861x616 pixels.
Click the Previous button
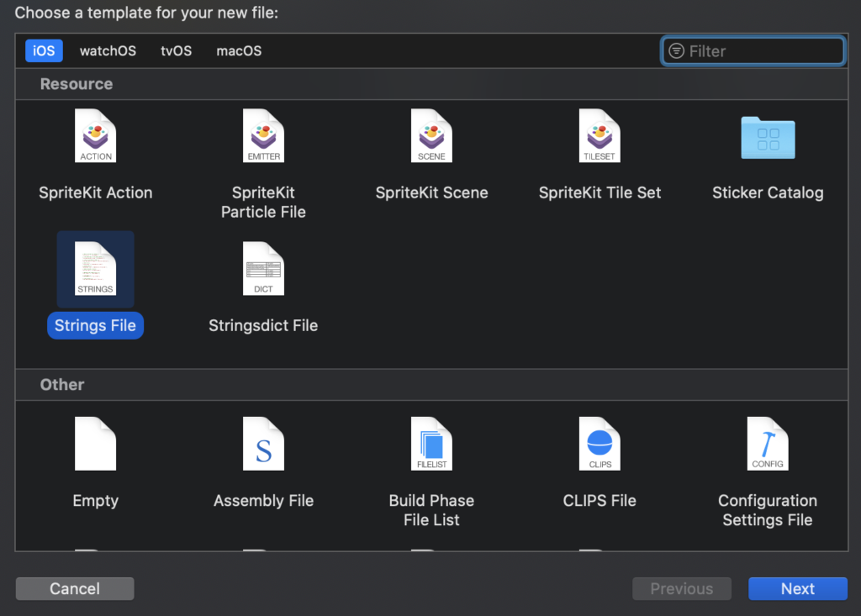(682, 588)
